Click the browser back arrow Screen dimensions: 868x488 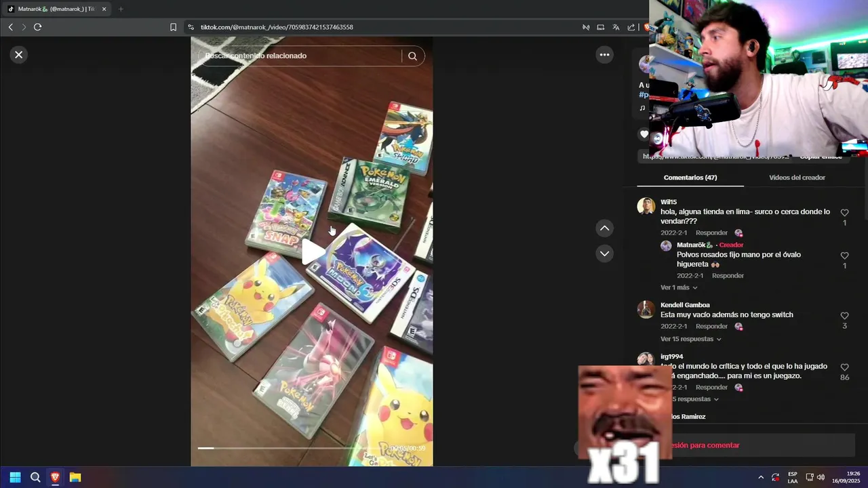10,27
